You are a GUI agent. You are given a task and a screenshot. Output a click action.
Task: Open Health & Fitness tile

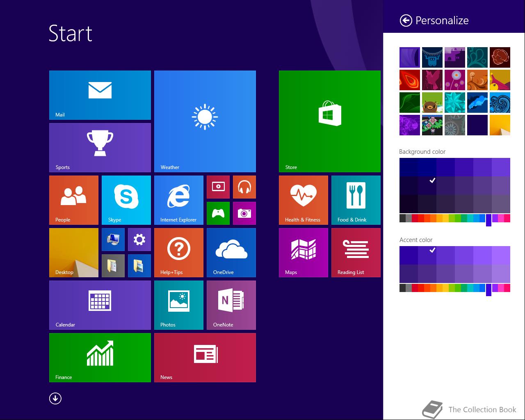[304, 200]
